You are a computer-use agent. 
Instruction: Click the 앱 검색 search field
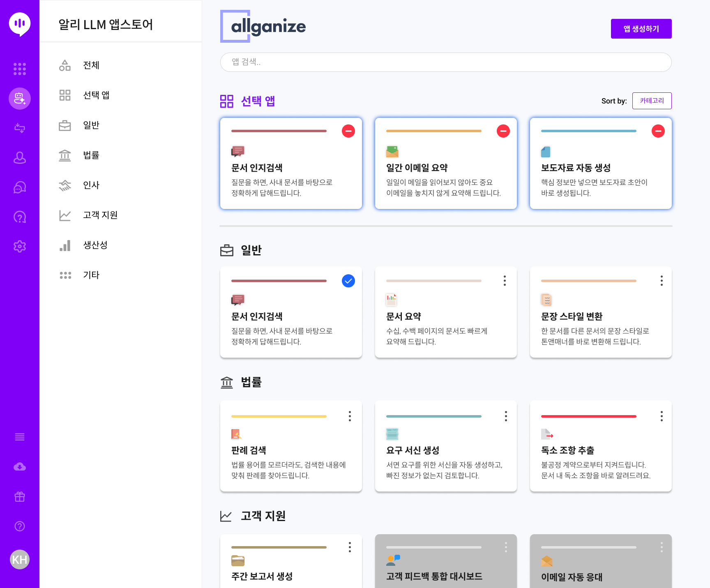[x=446, y=62]
